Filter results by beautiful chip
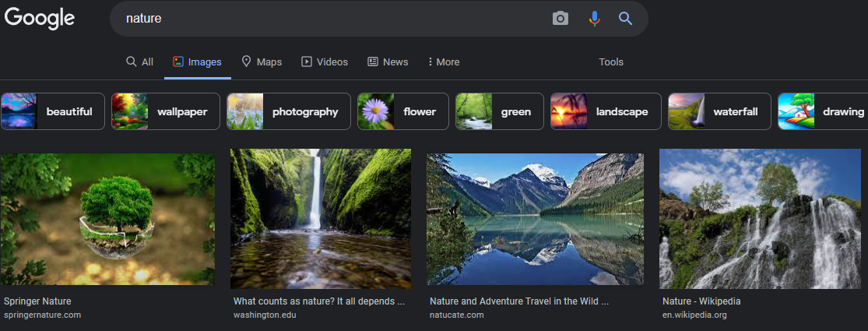868x331 pixels. (53, 111)
